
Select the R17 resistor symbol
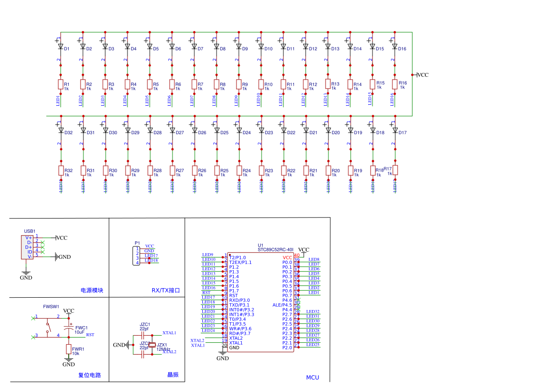tap(395, 170)
